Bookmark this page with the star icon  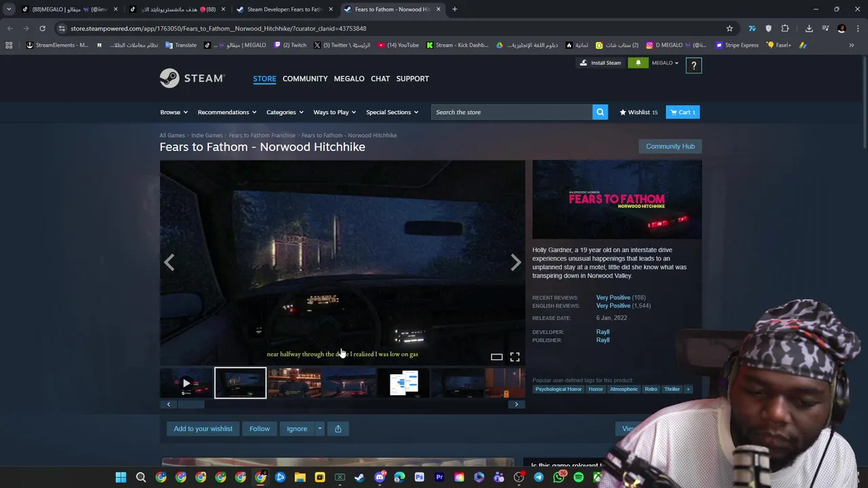coord(730,28)
